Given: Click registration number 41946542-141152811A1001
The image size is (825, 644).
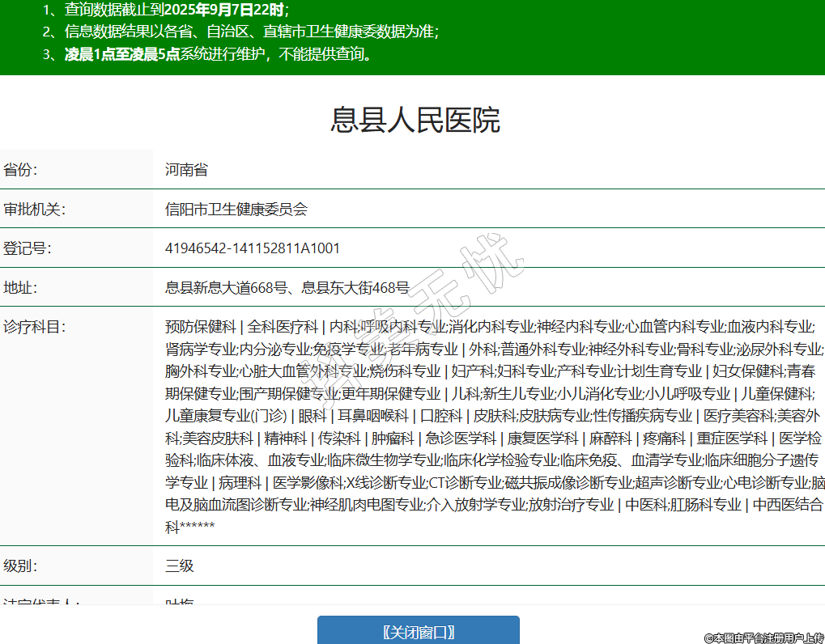Looking at the screenshot, I should [253, 248].
